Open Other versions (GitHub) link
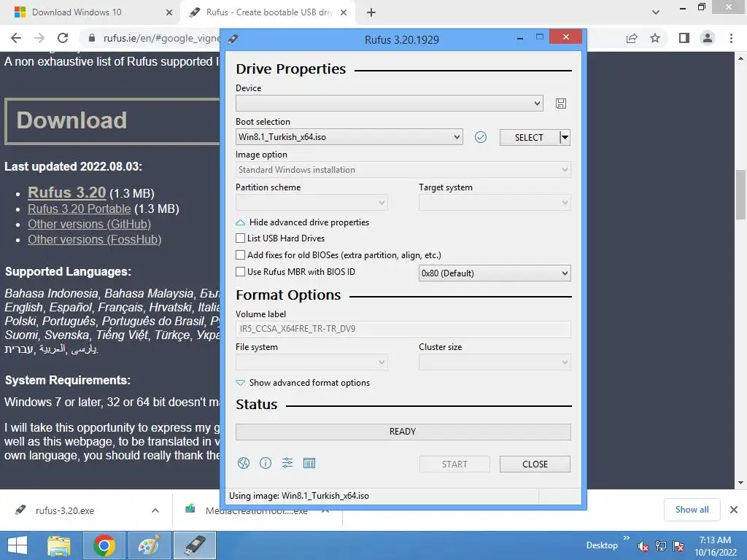Image resolution: width=747 pixels, height=560 pixels. tap(89, 225)
